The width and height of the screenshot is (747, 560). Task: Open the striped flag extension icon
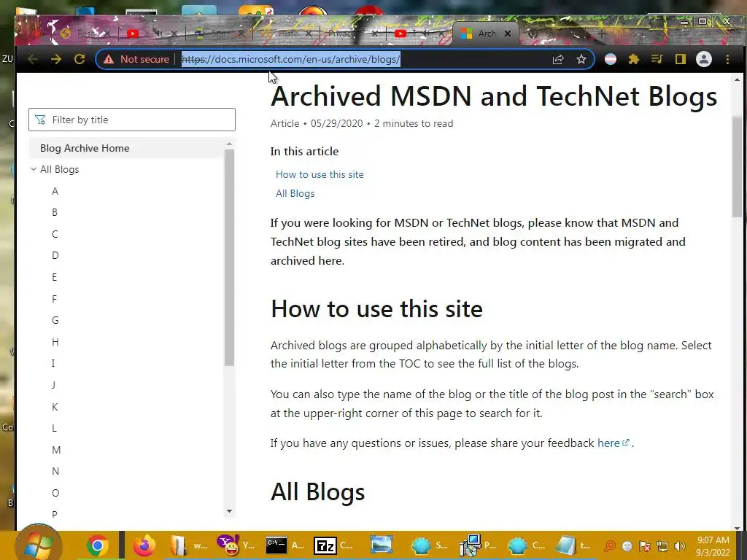611,59
